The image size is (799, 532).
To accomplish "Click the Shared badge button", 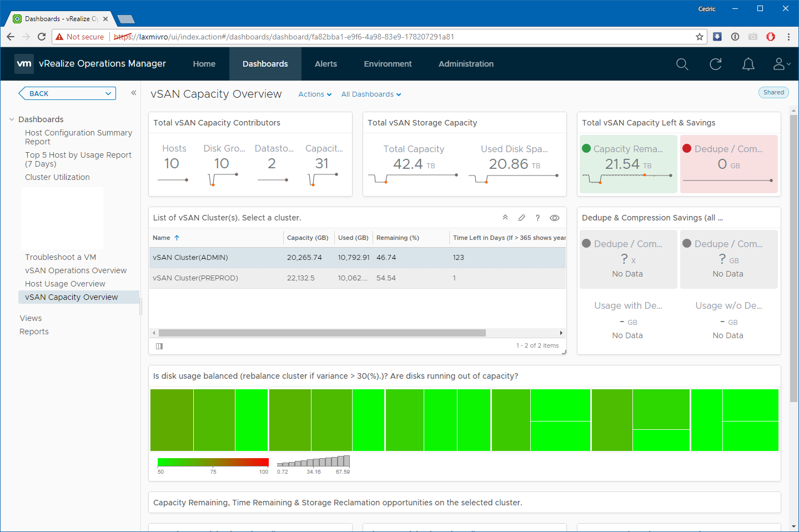I will [x=773, y=93].
